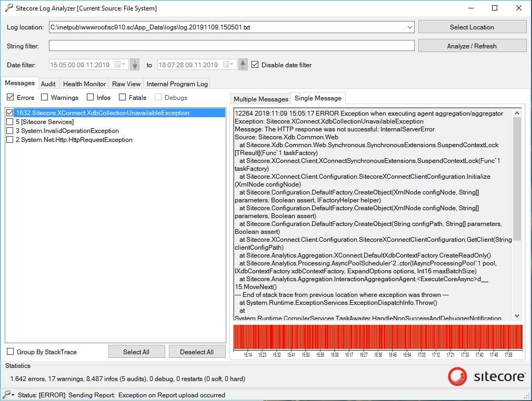Click the down arrow beside start date
This screenshot has height=401, width=532.
(x=135, y=65)
